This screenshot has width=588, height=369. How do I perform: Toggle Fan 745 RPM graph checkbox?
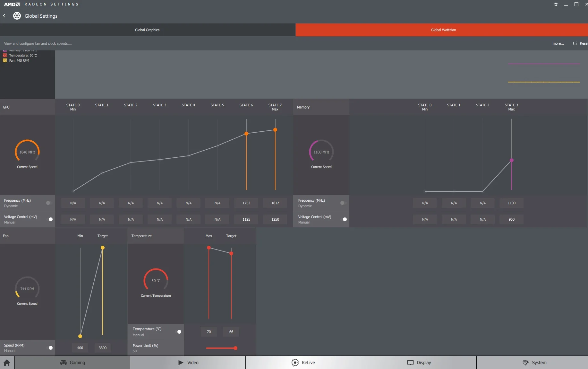pos(5,60)
